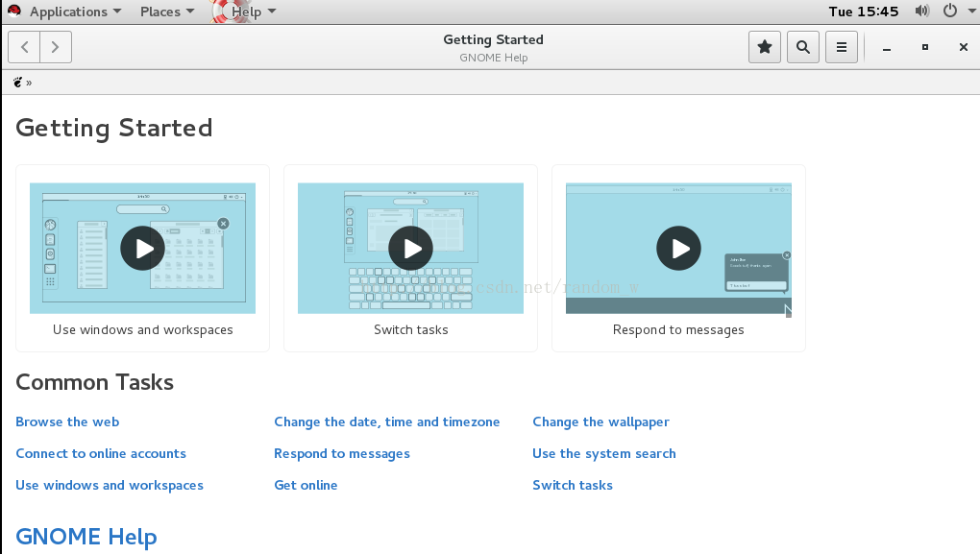This screenshot has width=980, height=554.
Task: Click caption Switch tasks under video
Action: point(410,329)
